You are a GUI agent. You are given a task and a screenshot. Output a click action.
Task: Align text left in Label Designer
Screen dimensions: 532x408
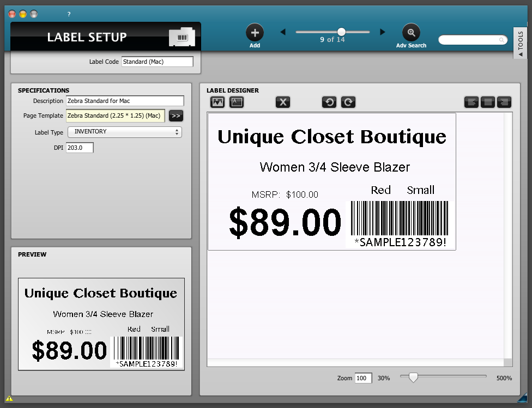(471, 102)
